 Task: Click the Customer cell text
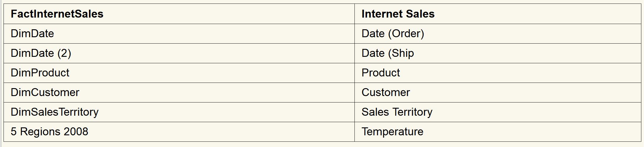coord(386,93)
